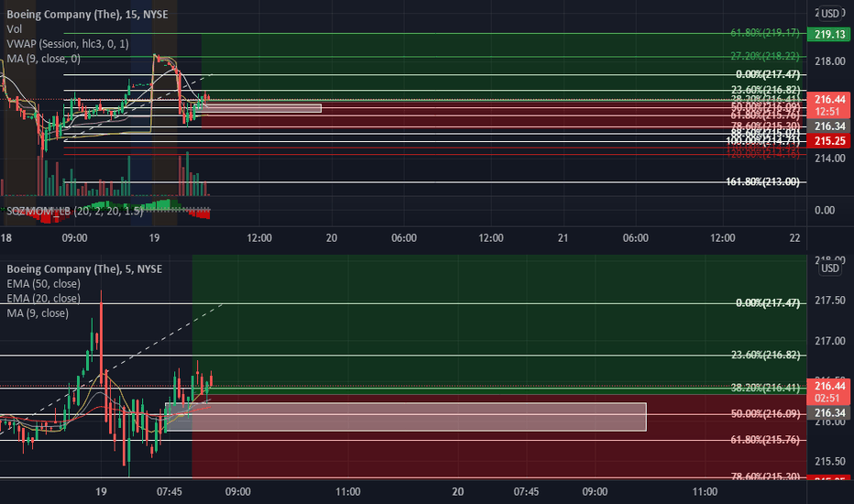Click the MA (9, close, 0) legend
This screenshot has height=504, width=854.
click(43, 59)
